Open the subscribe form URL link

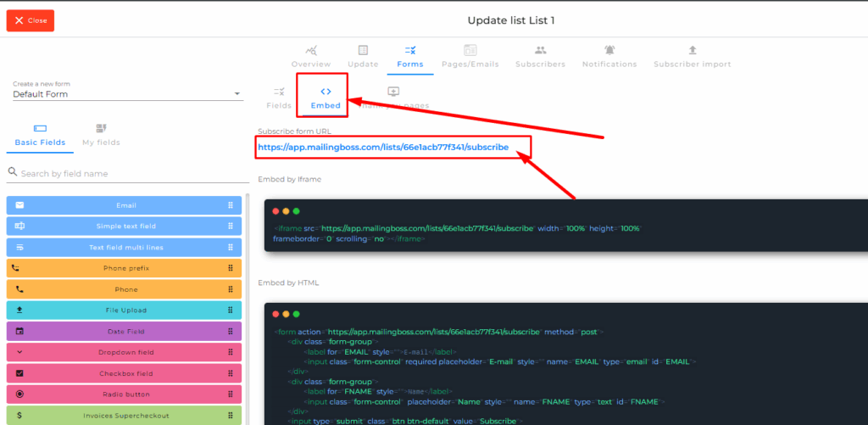pyautogui.click(x=383, y=147)
